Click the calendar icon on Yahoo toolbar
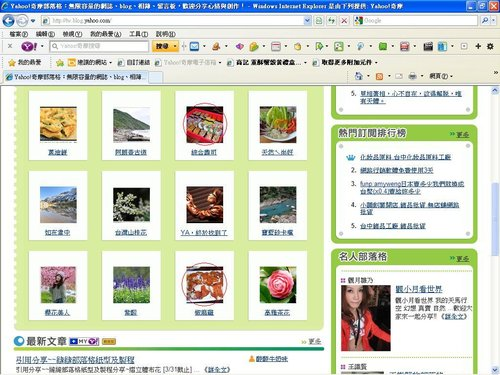 tap(276, 46)
